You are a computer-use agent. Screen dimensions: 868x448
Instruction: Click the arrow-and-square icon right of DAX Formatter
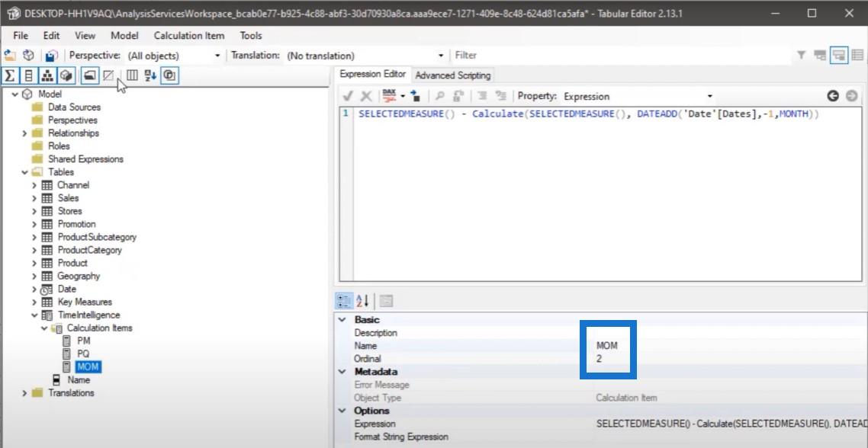pos(415,96)
